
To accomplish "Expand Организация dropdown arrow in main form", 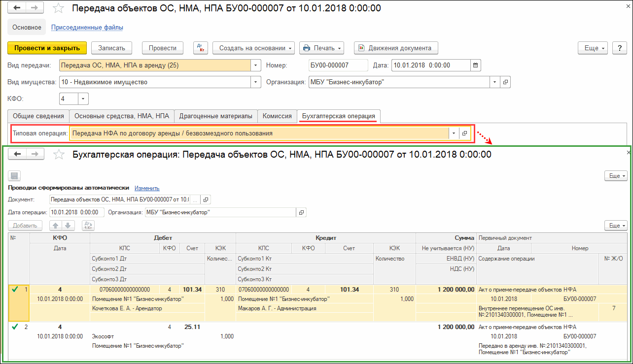I will click(x=494, y=82).
